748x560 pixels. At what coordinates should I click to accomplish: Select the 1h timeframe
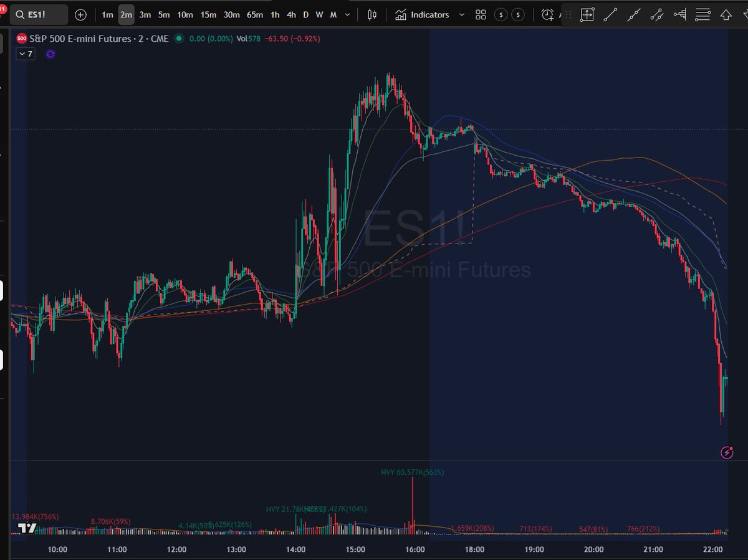coord(275,14)
